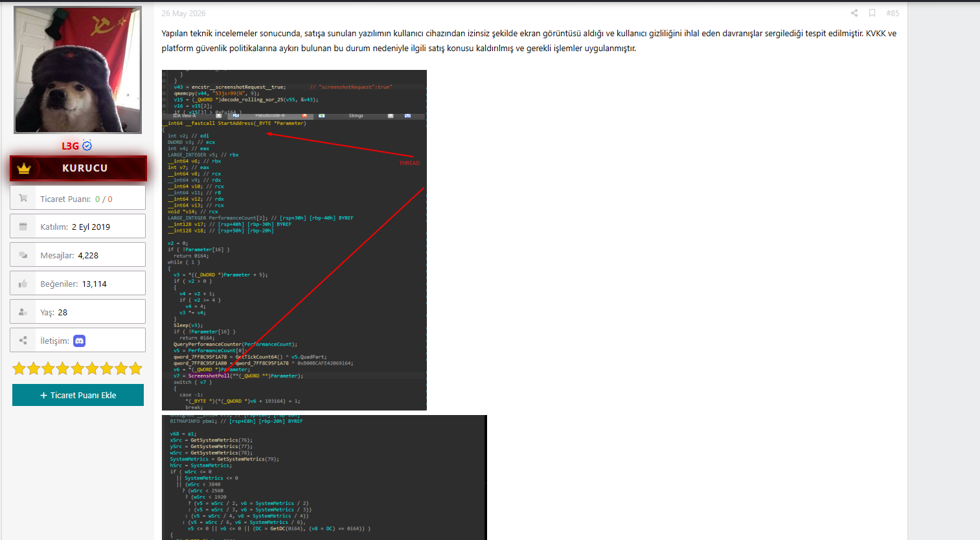Click the Ticaret Puanı value 0 / 0
Screen dimensions: 980x540
pyautogui.click(x=104, y=199)
